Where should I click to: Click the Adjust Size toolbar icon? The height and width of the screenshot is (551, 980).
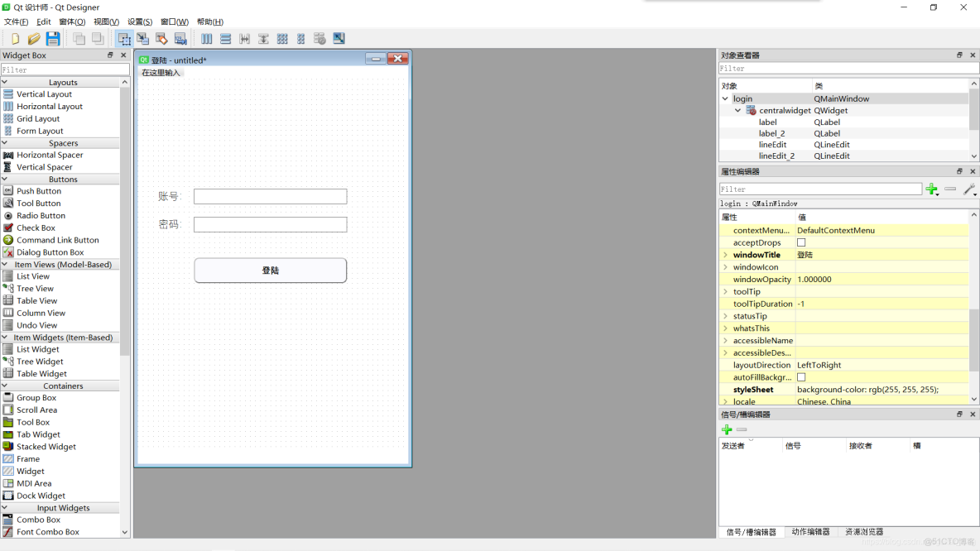339,38
